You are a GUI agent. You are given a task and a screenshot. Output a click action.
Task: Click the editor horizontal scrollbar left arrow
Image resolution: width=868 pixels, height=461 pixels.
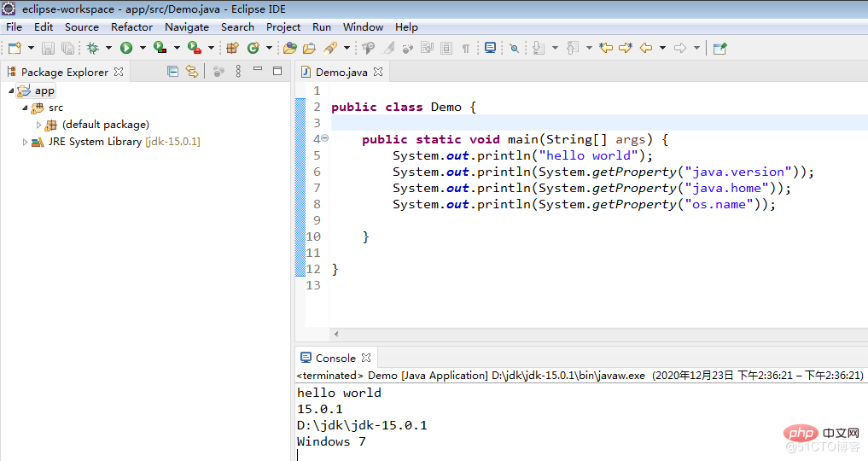[x=336, y=334]
